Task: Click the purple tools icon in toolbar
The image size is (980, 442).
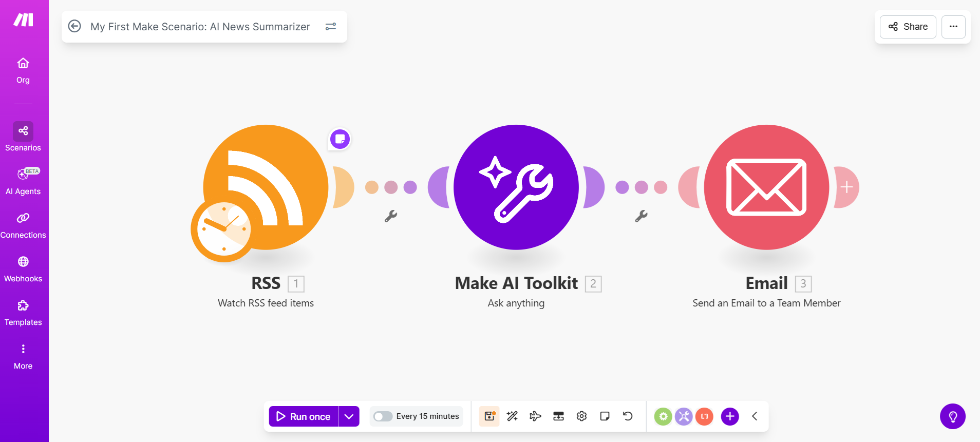Action: pyautogui.click(x=684, y=416)
